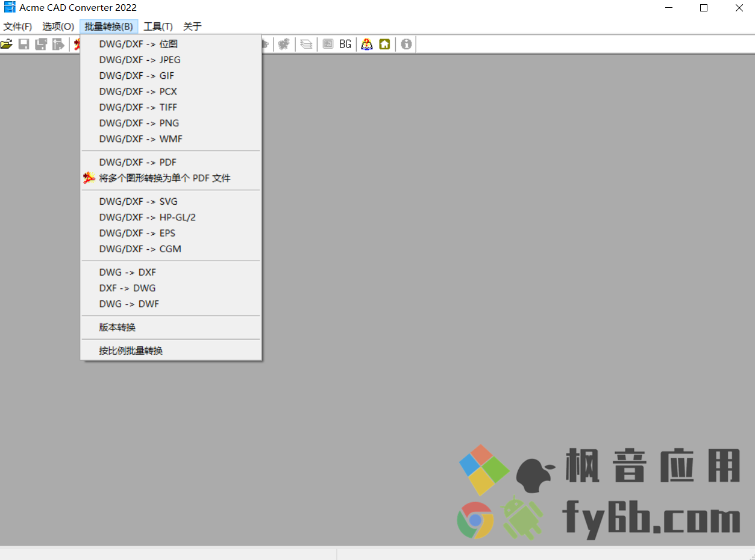This screenshot has width=755, height=560.
Task: Select DWG/DXF -> EPS entry
Action: click(171, 233)
